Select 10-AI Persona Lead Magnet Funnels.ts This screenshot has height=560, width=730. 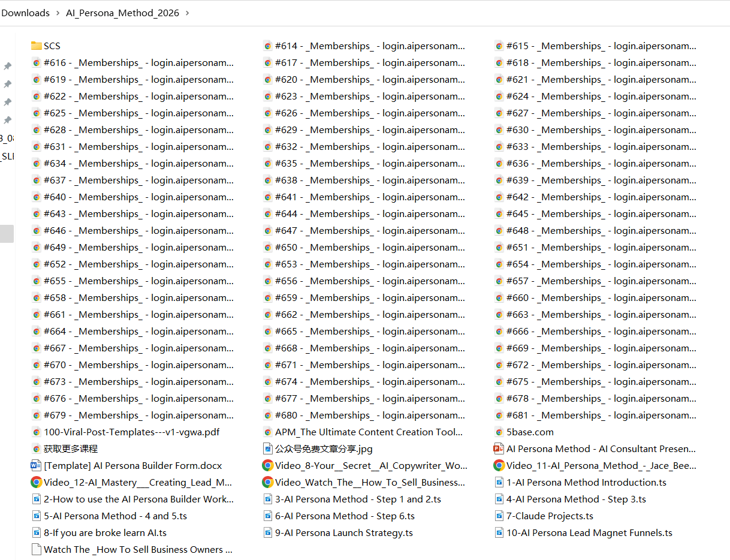point(589,532)
